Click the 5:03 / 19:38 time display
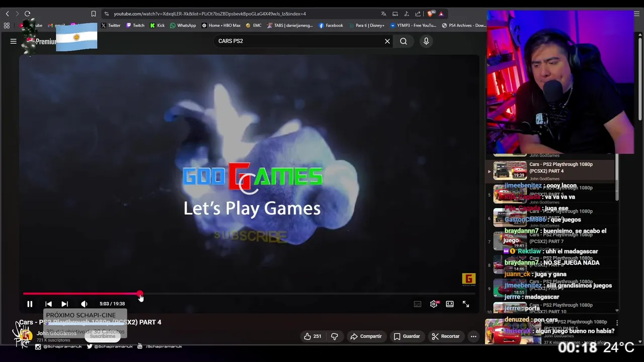 click(112, 304)
